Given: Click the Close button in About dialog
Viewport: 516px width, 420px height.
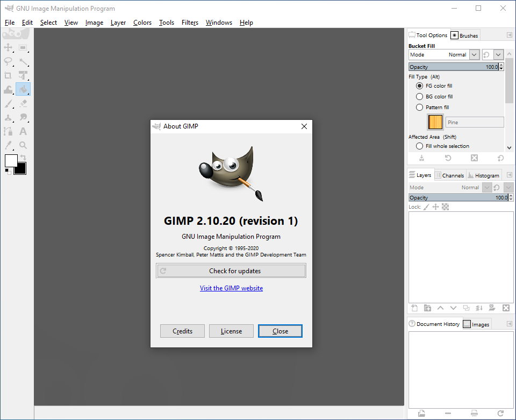Looking at the screenshot, I should coord(281,331).
